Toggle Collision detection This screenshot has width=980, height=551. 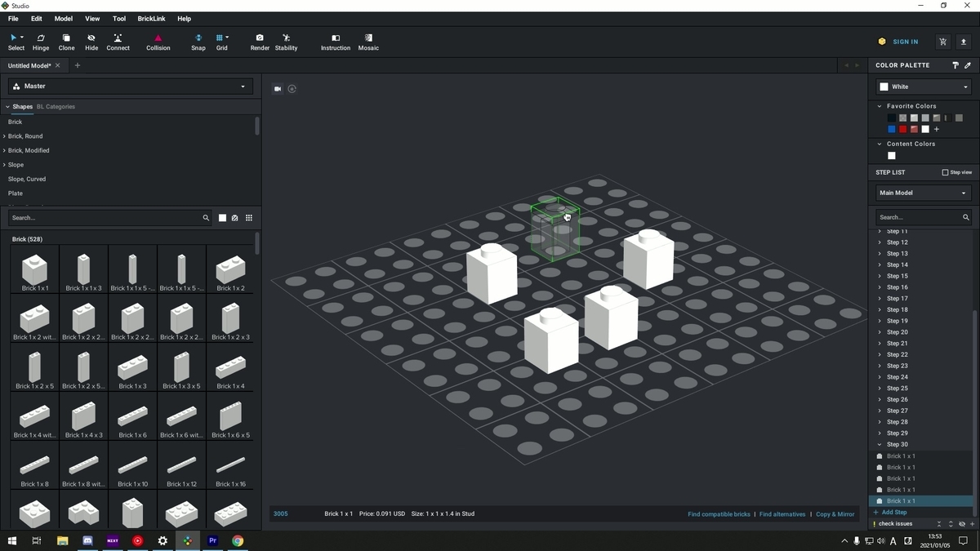click(x=158, y=42)
